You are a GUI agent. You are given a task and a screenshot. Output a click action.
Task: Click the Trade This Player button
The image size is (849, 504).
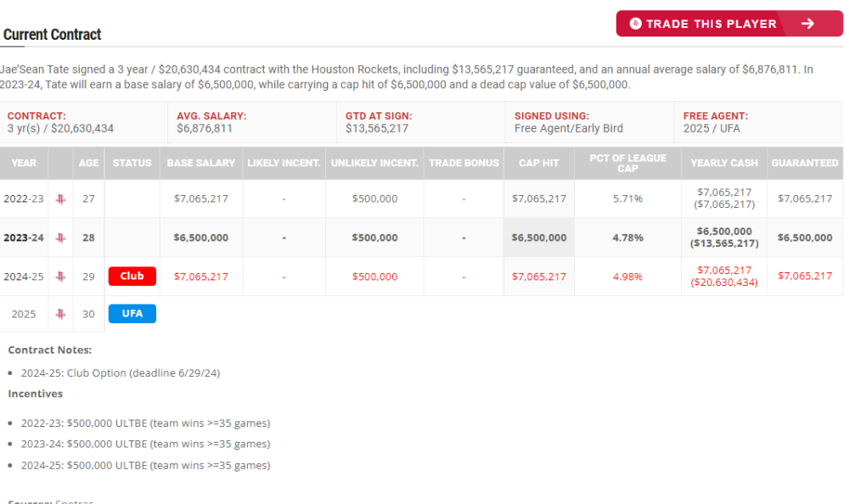click(711, 24)
